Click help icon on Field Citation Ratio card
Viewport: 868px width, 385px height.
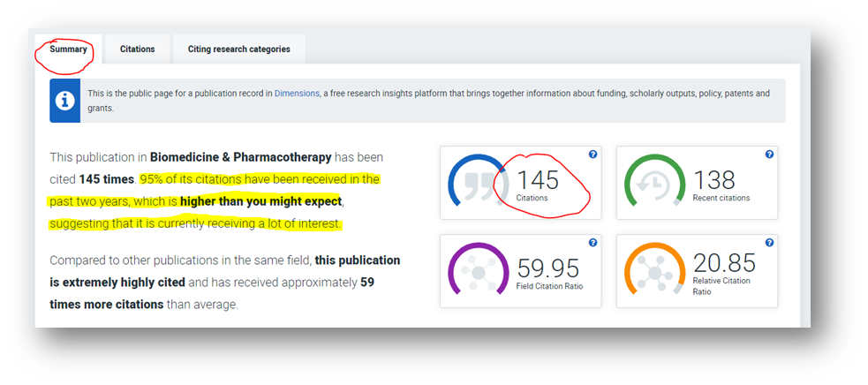click(x=593, y=243)
